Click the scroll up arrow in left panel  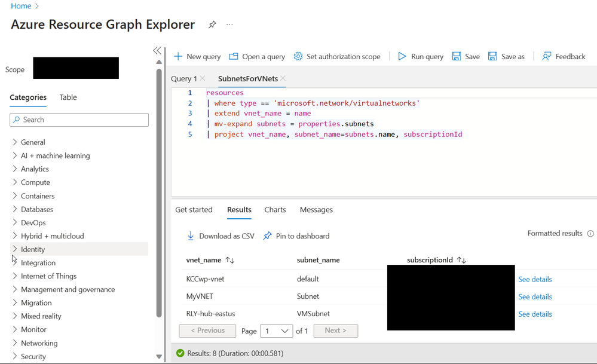tap(159, 62)
